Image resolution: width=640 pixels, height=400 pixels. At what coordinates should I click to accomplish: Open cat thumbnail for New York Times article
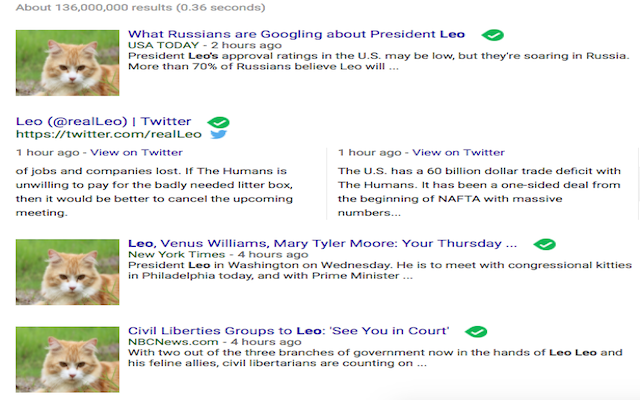click(68, 271)
